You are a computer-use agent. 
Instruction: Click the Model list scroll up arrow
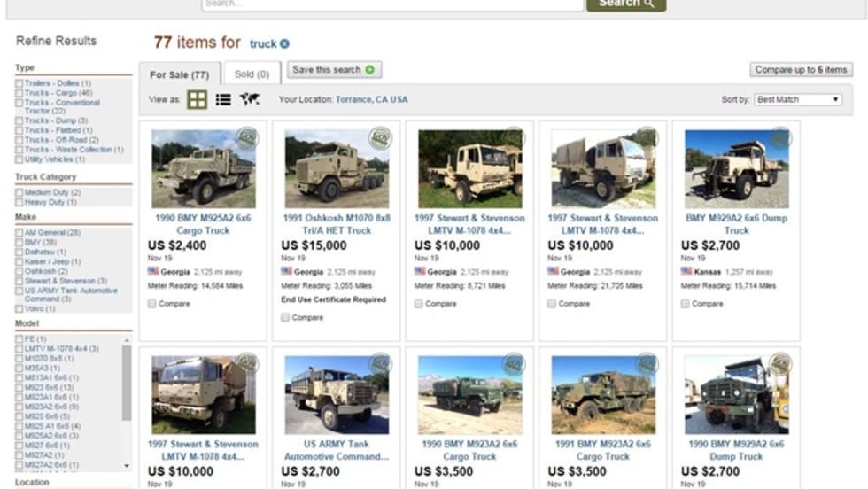tap(127, 340)
